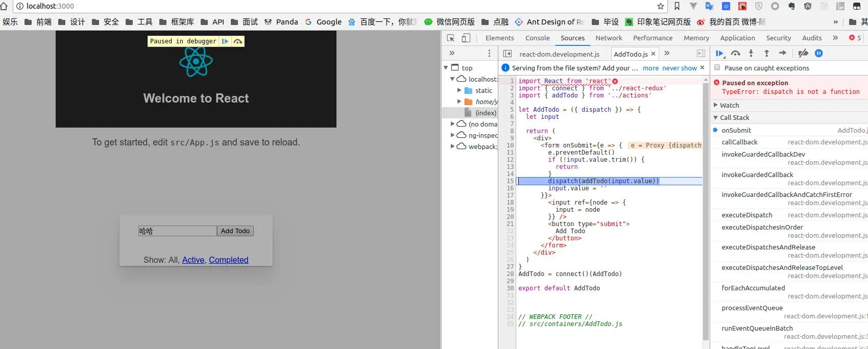Screen dimensions: 868x349
Task: Toggle the device toolbar icon
Action: (466, 38)
